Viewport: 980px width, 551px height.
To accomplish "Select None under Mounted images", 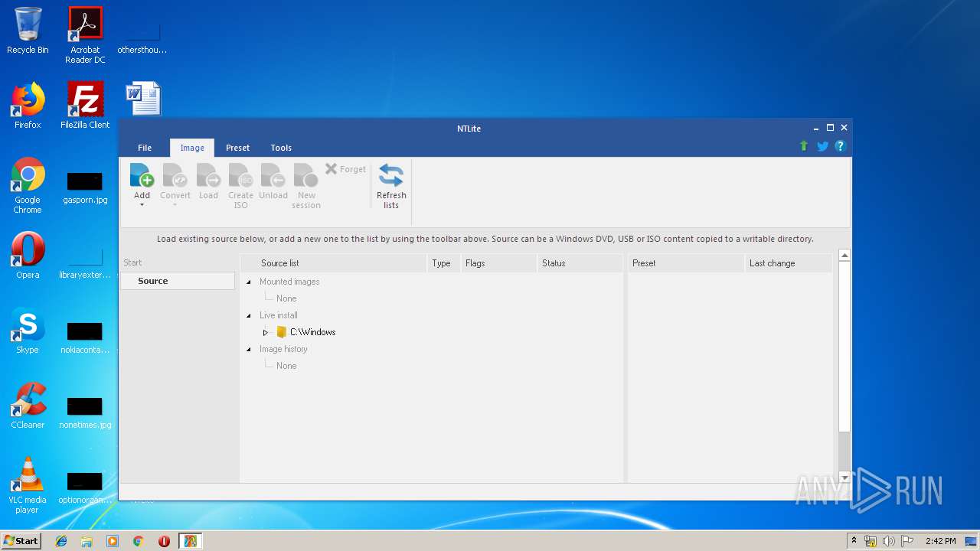I will (x=286, y=298).
